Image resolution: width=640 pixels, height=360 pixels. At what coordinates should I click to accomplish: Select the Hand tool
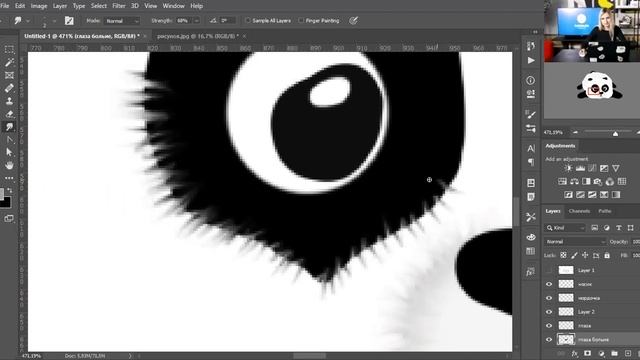9,165
